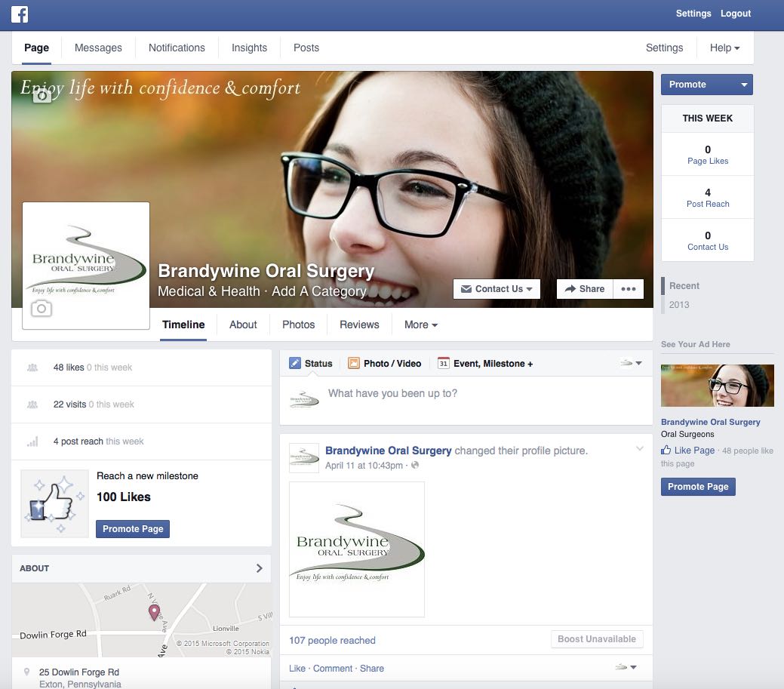Open the profile picture post image

357,549
